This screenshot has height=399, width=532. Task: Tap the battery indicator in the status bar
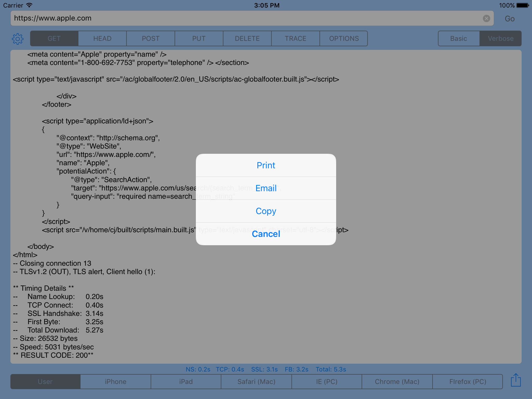coord(522,5)
